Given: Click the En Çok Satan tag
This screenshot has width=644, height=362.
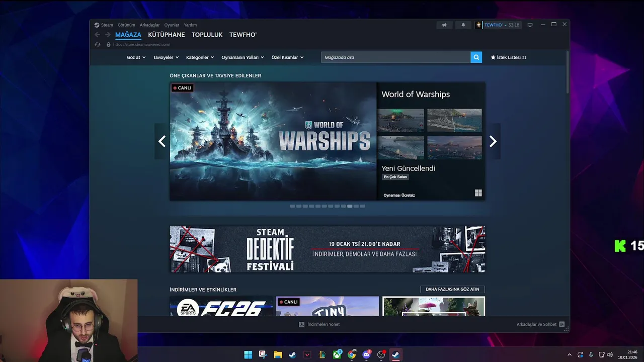Looking at the screenshot, I should click(395, 177).
